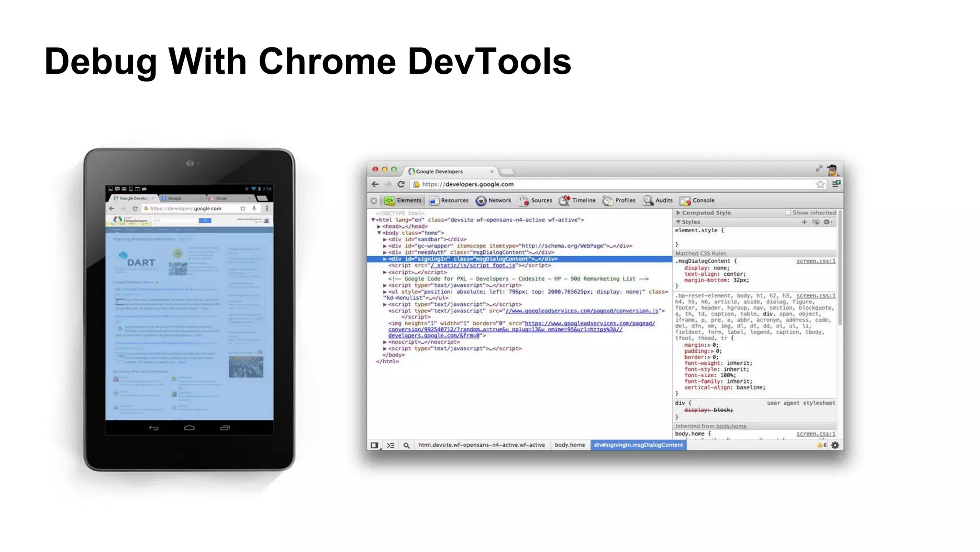
Task: Open the Styles gear settings dropdown
Action: coord(828,222)
